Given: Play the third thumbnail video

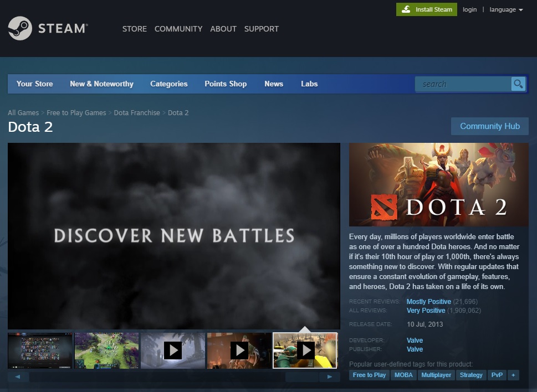Looking at the screenshot, I should point(173,350).
